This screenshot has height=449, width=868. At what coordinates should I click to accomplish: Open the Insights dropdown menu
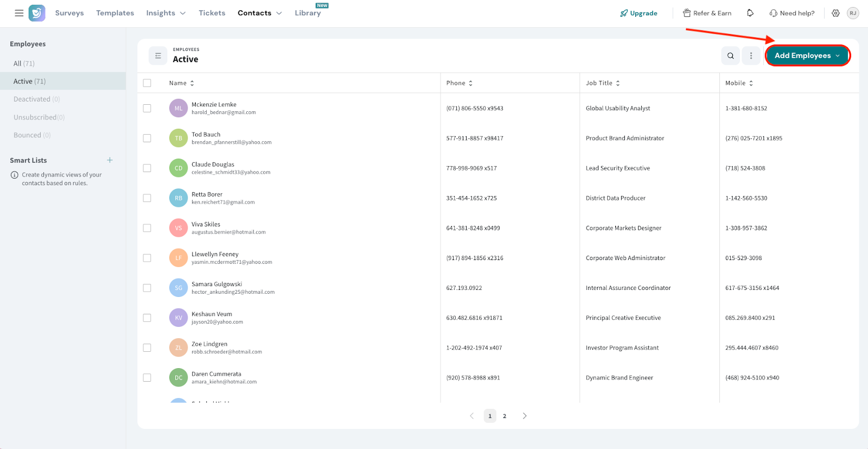click(x=165, y=13)
